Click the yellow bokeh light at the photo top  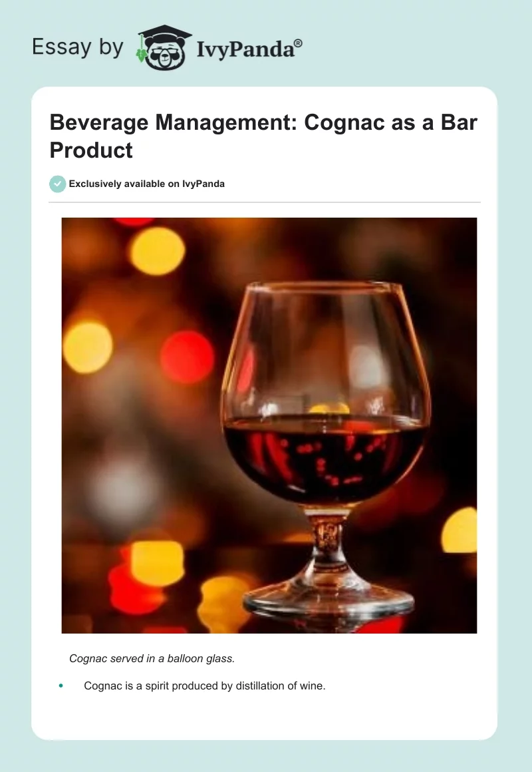(x=158, y=251)
